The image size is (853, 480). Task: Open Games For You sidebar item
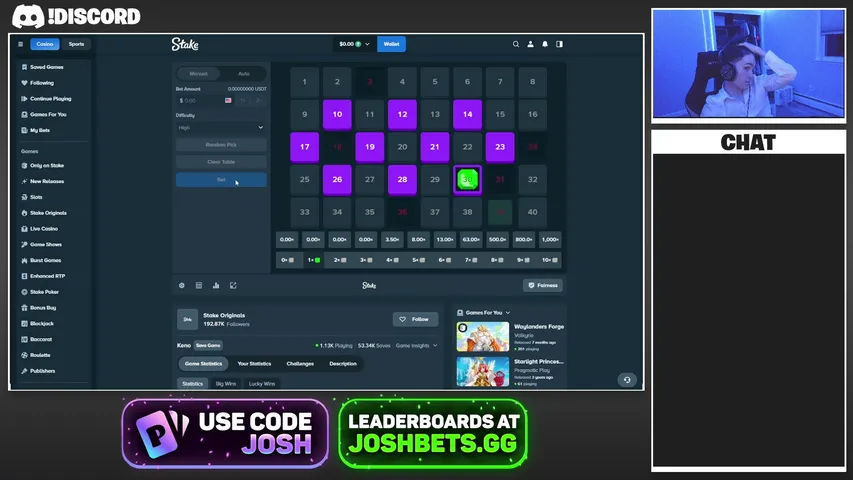pos(48,114)
